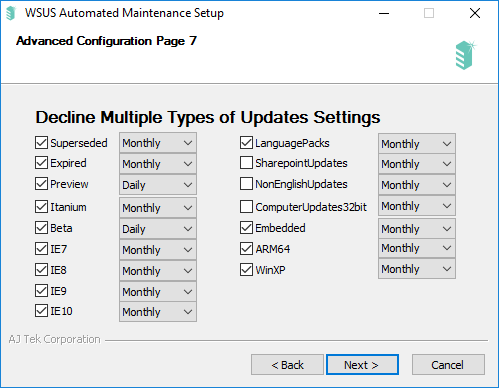
Task: Go back with the Back button
Action: click(287, 365)
